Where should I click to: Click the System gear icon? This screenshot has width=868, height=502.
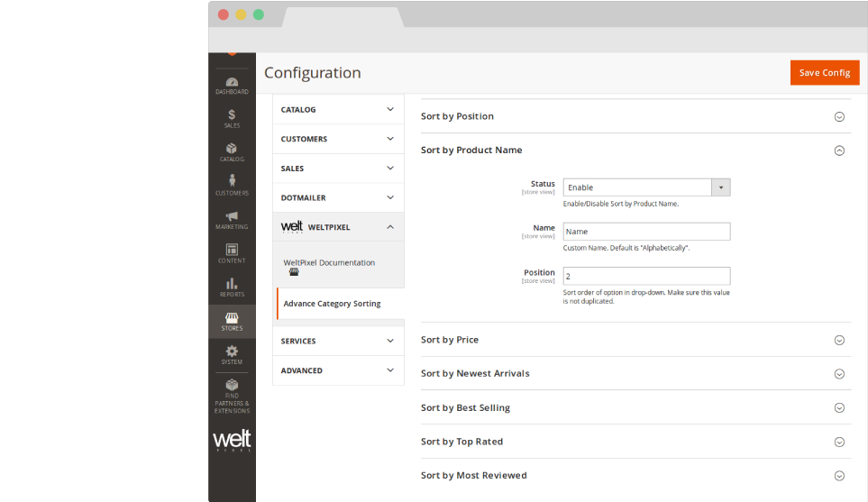[x=232, y=354]
